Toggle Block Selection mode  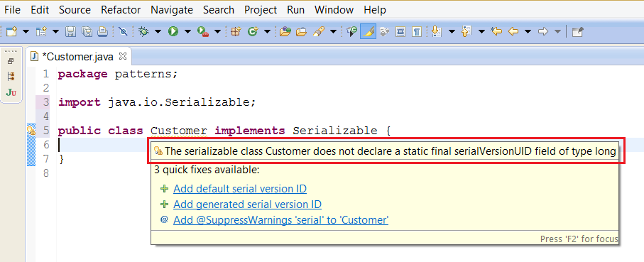400,31
